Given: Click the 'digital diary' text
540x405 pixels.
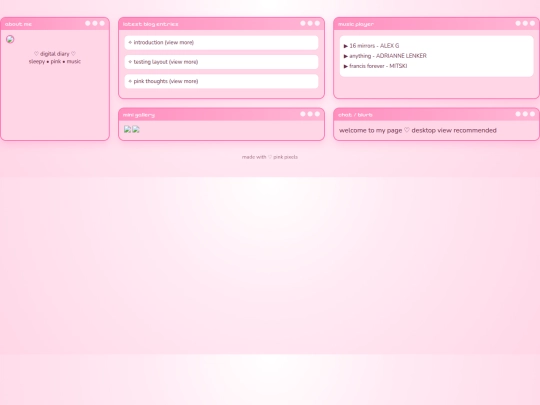Looking at the screenshot, I should click(x=55, y=54).
